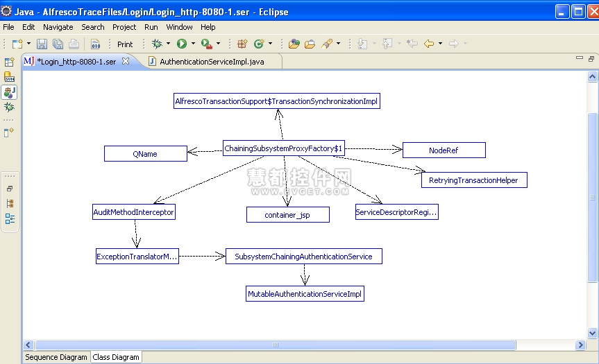Image resolution: width=599 pixels, height=364 pixels.
Task: Open the Project menu
Action: (124, 27)
